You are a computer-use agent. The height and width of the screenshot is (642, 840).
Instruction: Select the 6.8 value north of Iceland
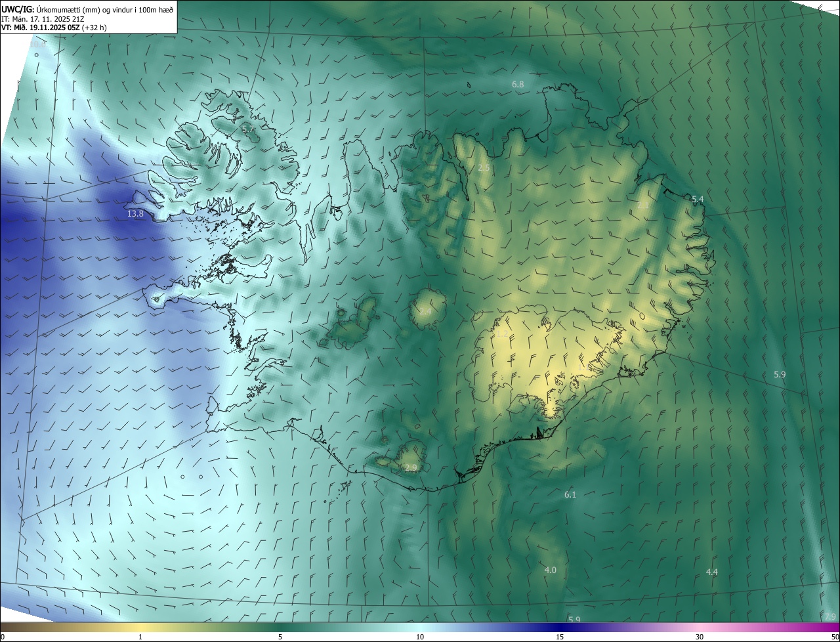tap(518, 85)
